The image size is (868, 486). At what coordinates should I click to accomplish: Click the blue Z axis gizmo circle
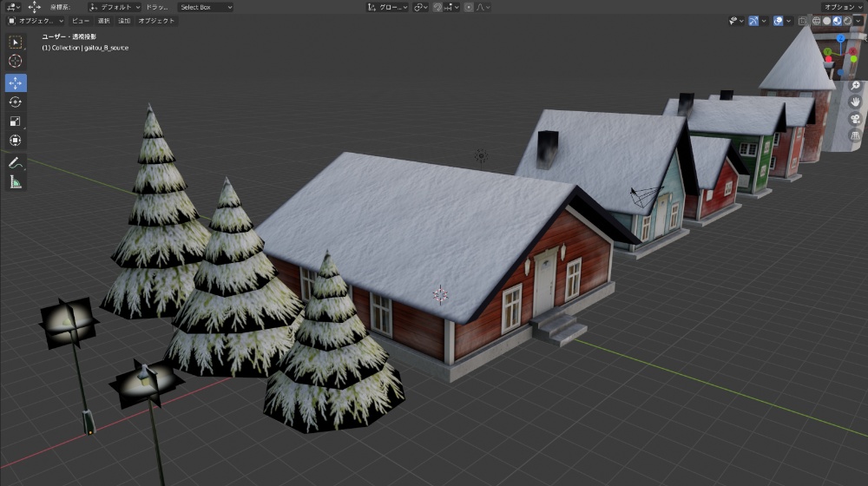[840, 38]
